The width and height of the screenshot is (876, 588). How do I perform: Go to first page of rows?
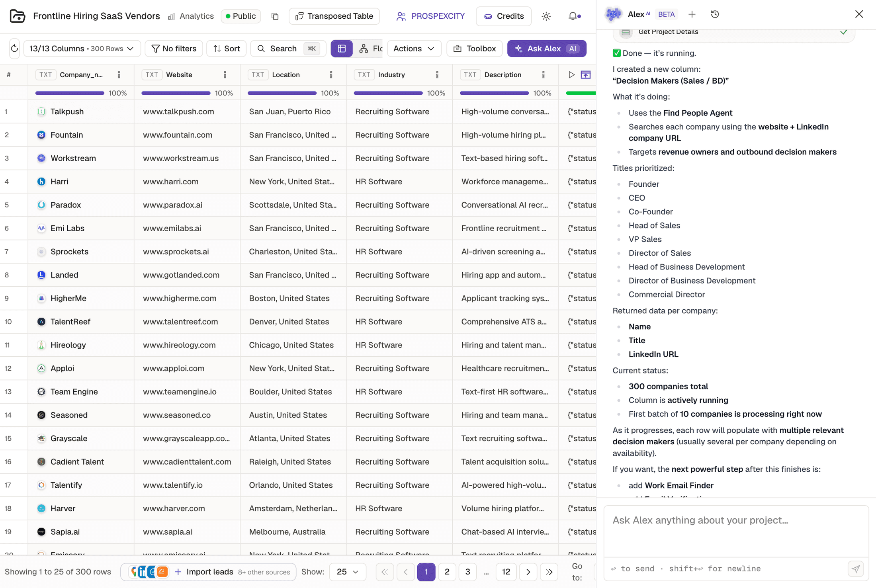(x=385, y=572)
